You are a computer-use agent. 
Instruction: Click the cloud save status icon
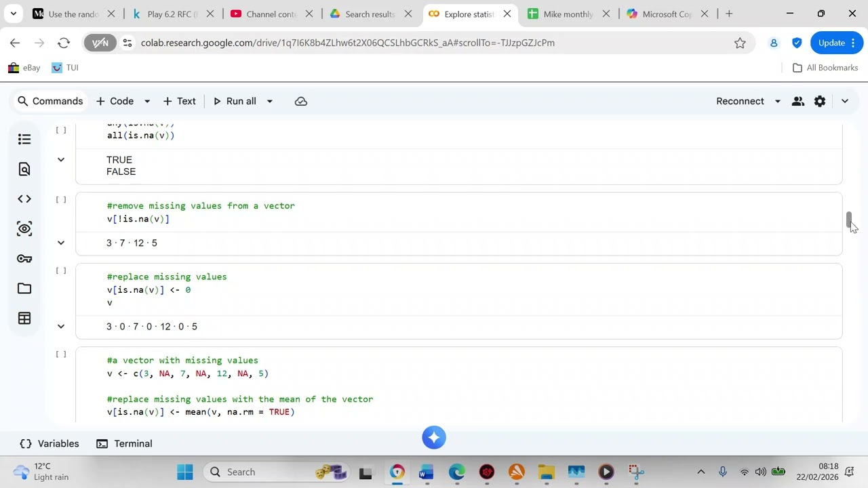(x=301, y=101)
